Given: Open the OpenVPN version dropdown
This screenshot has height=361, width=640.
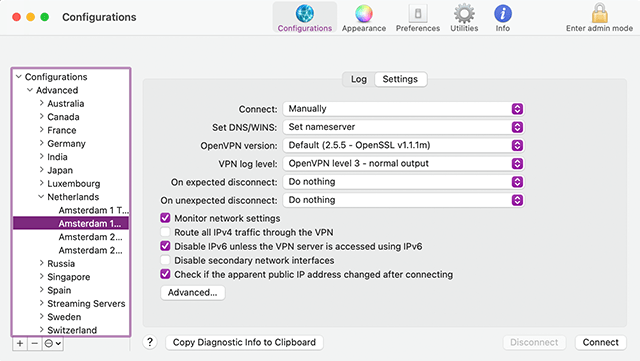Looking at the screenshot, I should [403, 145].
